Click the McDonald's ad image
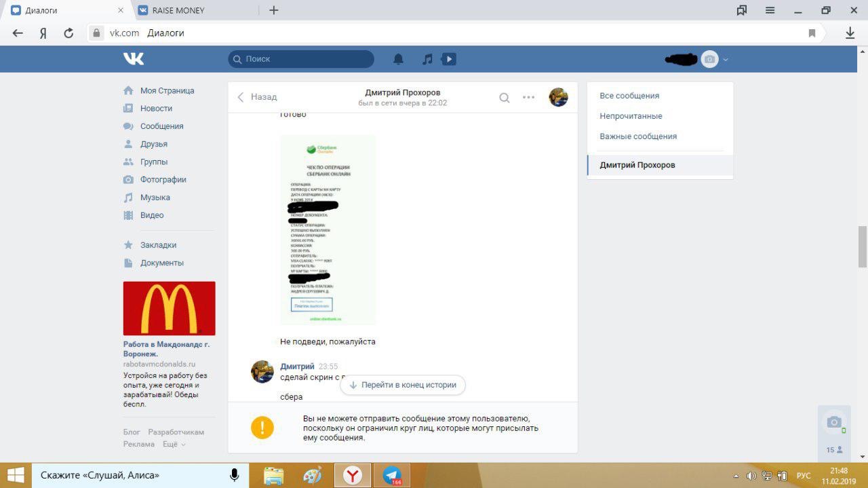 tap(169, 308)
